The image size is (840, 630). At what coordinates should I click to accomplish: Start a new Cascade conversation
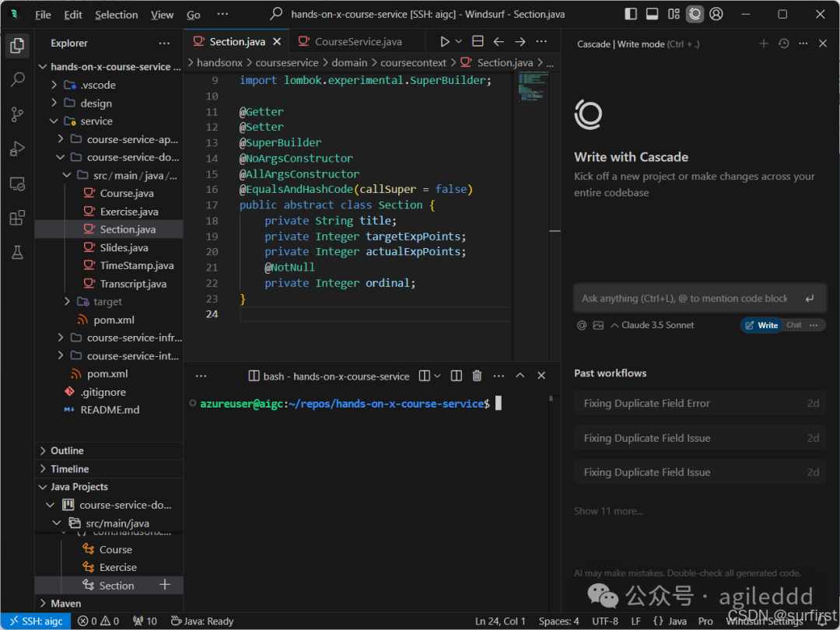(x=764, y=44)
